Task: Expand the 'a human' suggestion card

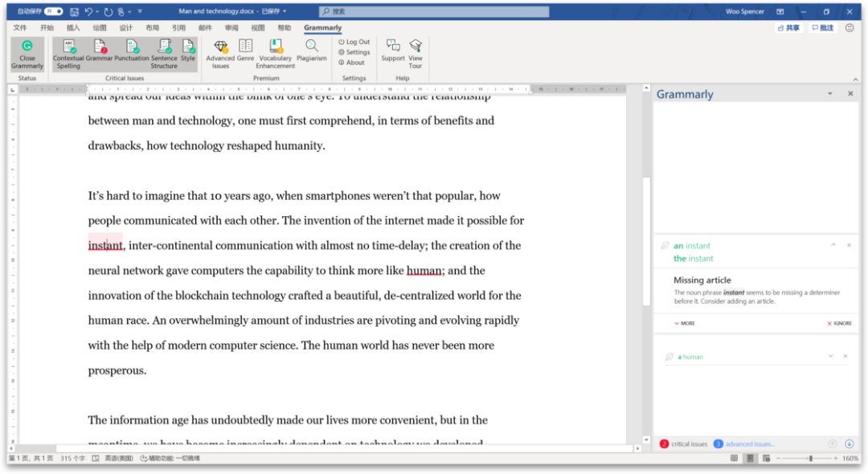Action: point(831,356)
